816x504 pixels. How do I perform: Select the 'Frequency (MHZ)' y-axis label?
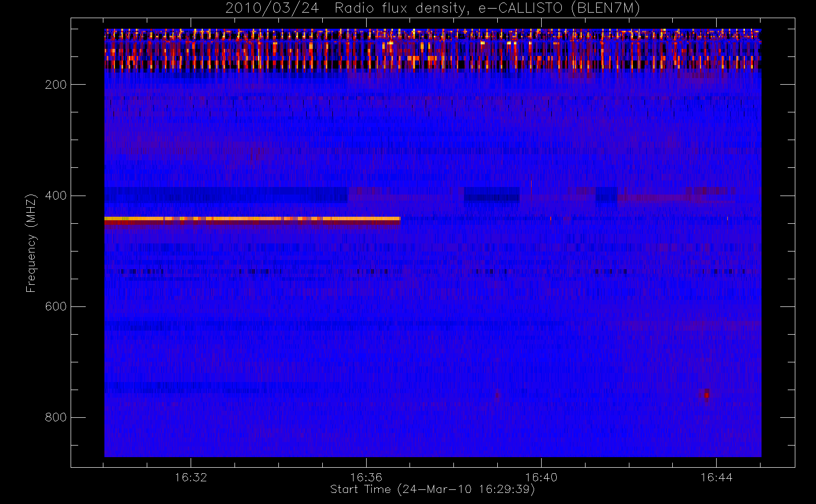coord(31,243)
